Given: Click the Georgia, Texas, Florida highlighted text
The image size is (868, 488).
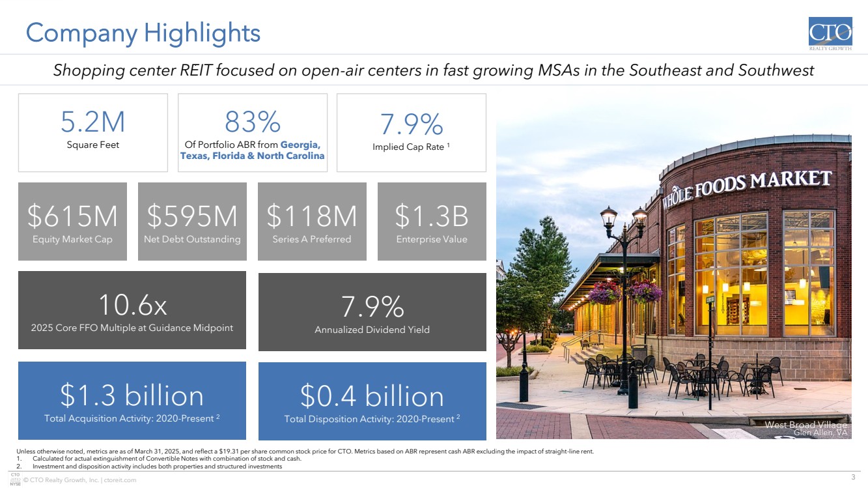Looking at the screenshot, I should pyautogui.click(x=252, y=151).
